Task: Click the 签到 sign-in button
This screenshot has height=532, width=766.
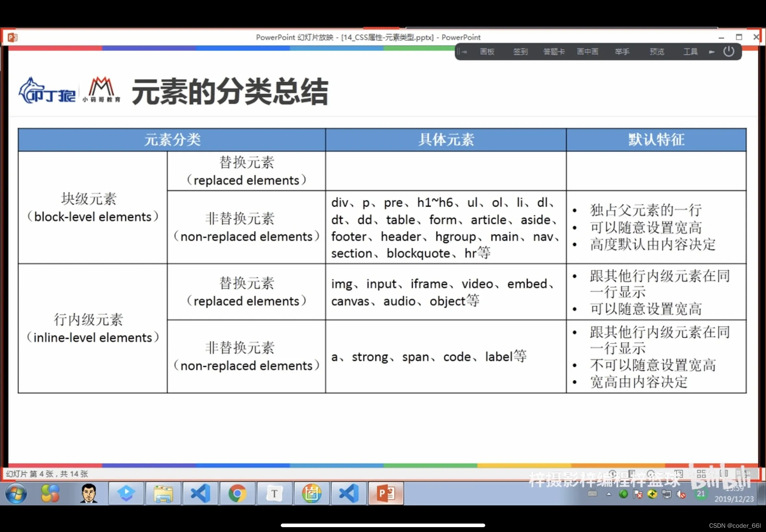Action: tap(520, 52)
